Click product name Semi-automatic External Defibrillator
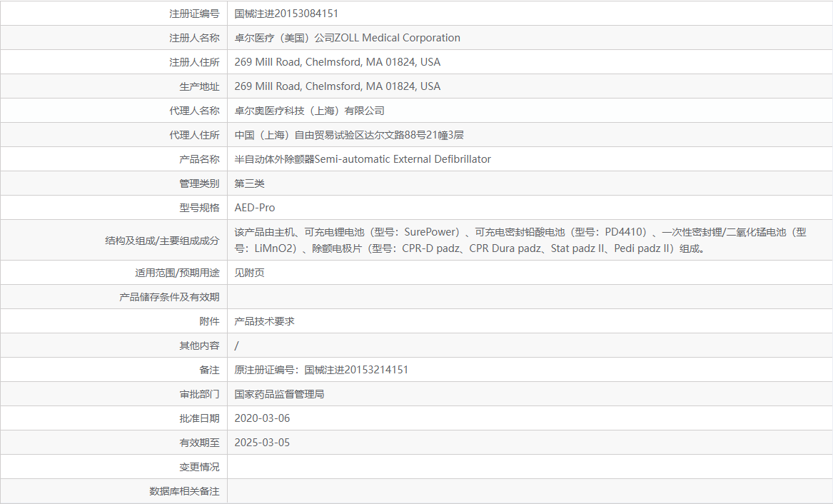833x504 pixels. click(403, 158)
